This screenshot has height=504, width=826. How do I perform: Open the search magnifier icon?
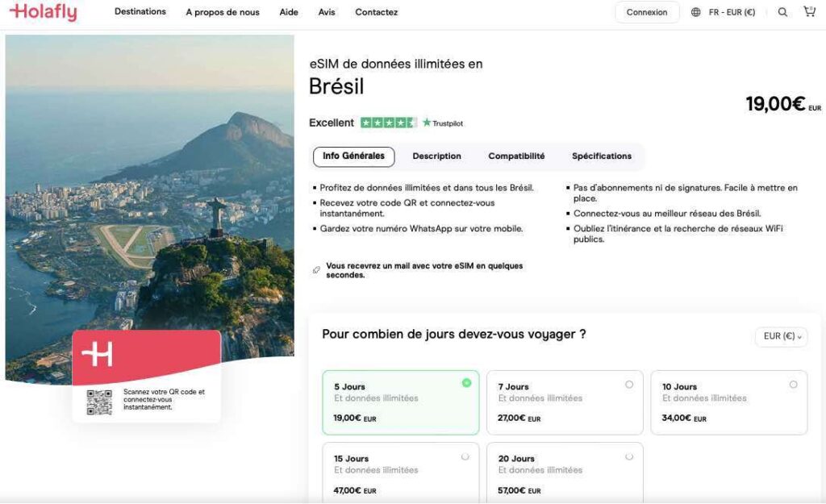782,12
